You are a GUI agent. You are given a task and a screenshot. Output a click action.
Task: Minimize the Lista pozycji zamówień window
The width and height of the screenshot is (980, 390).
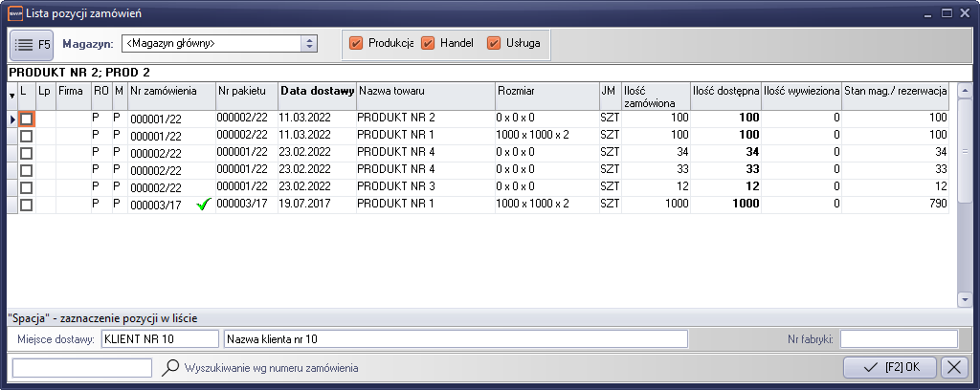[924, 12]
